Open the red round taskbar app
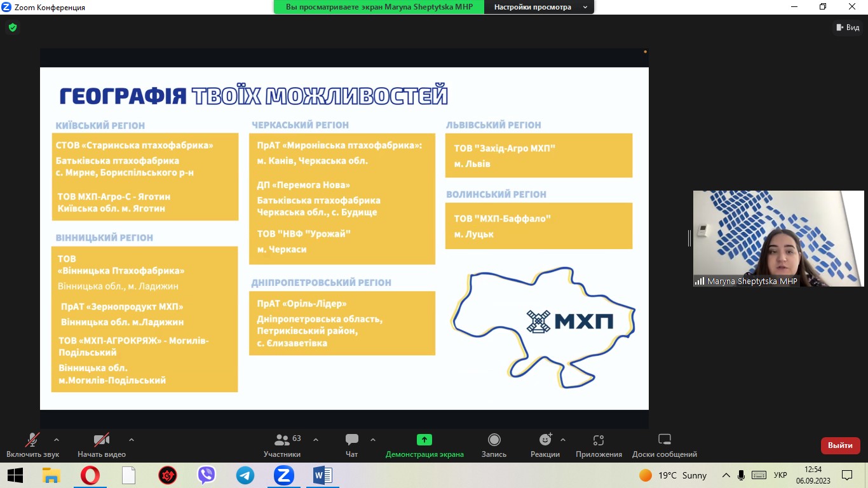Screen dimensions: 868x488 click(168, 475)
